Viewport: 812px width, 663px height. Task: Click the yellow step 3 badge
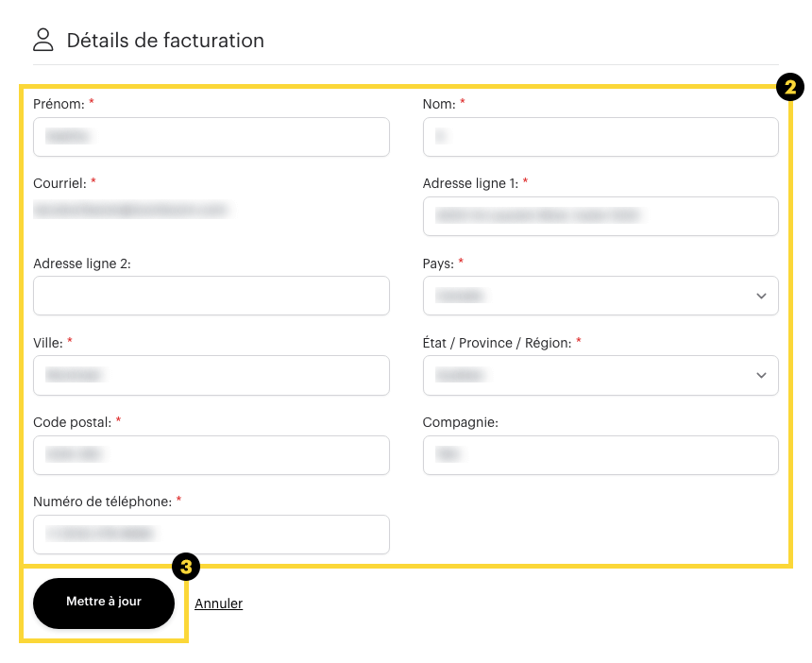(186, 567)
